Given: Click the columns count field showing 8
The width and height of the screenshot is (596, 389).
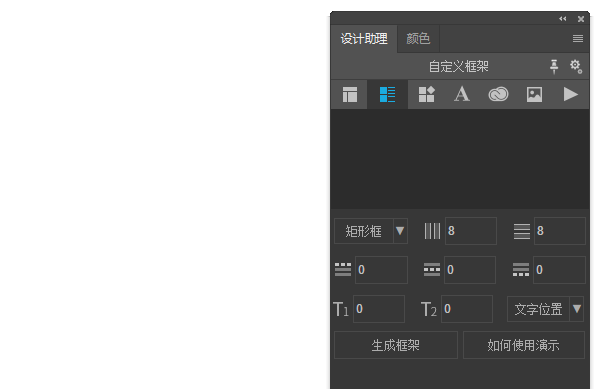Looking at the screenshot, I should tap(471, 231).
